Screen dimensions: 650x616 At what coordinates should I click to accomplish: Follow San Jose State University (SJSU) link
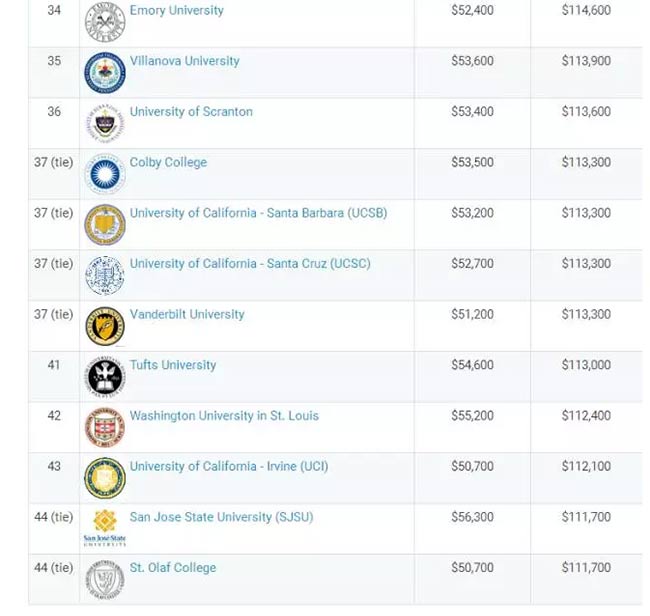(222, 517)
